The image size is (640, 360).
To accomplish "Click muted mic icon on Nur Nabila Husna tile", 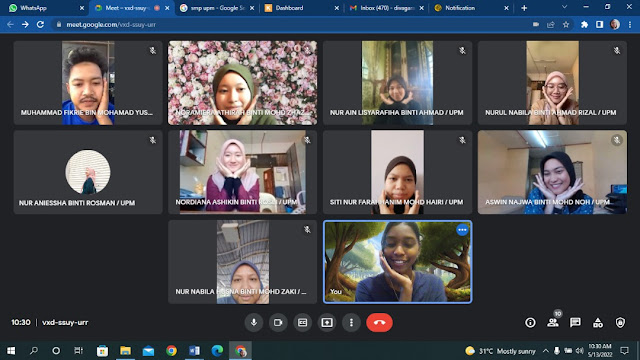I will pyautogui.click(x=307, y=230).
